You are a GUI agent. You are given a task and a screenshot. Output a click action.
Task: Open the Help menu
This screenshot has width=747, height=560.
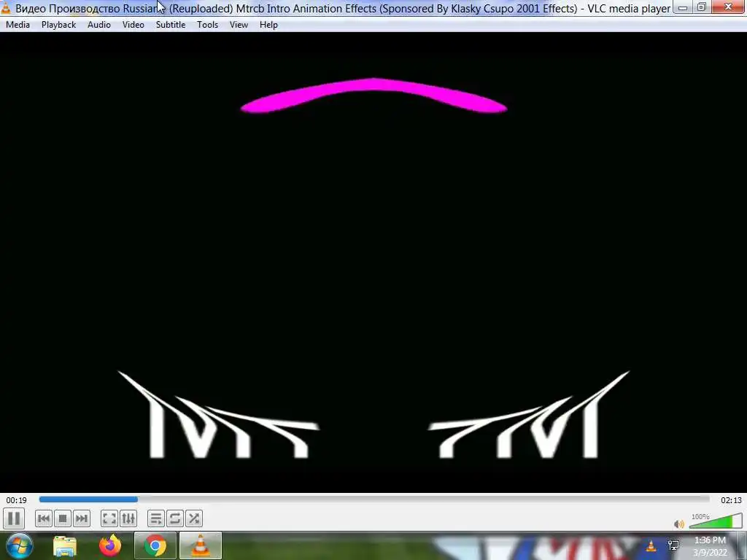[x=268, y=25]
